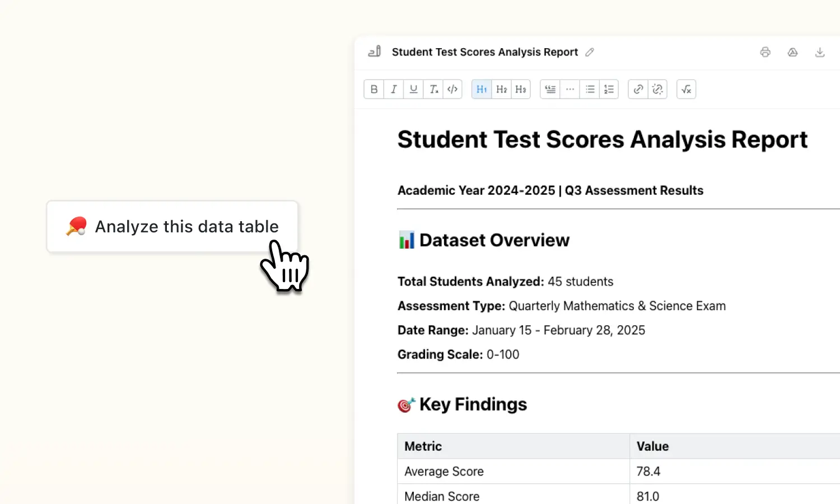Rename the report using the pencil icon
This screenshot has height=504, width=840.
(x=589, y=52)
